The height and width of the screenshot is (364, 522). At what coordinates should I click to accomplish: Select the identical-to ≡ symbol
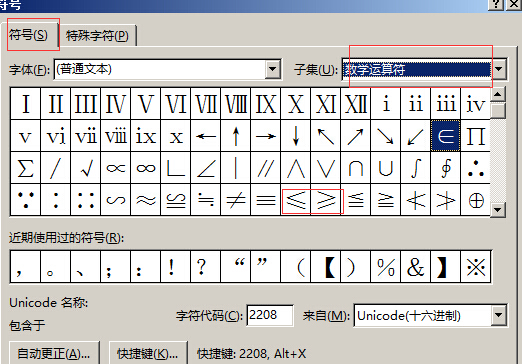click(x=266, y=200)
